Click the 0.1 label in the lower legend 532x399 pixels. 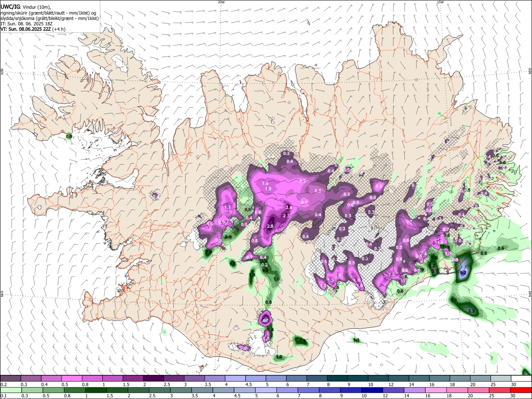(3, 396)
